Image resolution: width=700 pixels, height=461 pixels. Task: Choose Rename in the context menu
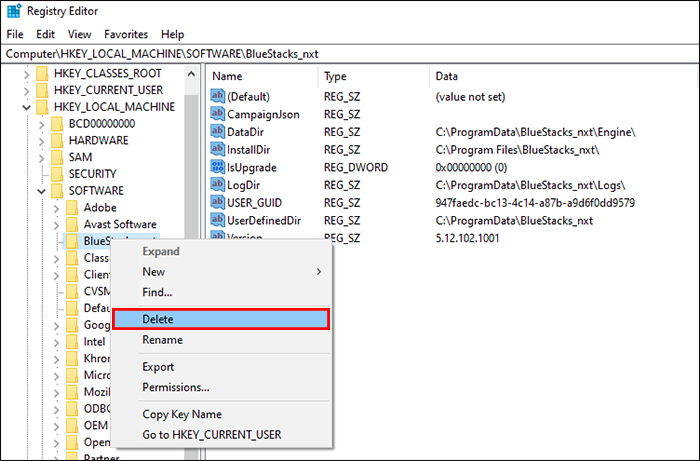pos(221,340)
